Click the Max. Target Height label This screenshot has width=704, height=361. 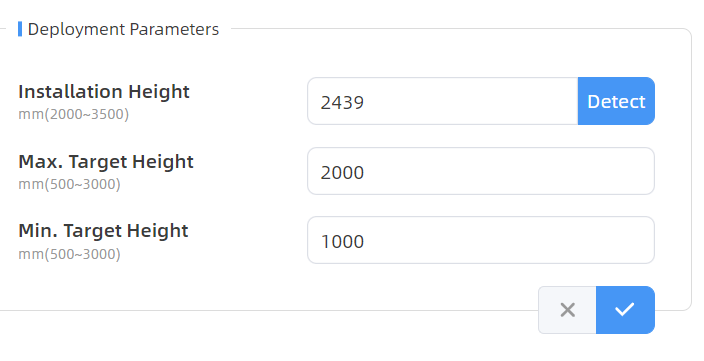106,162
